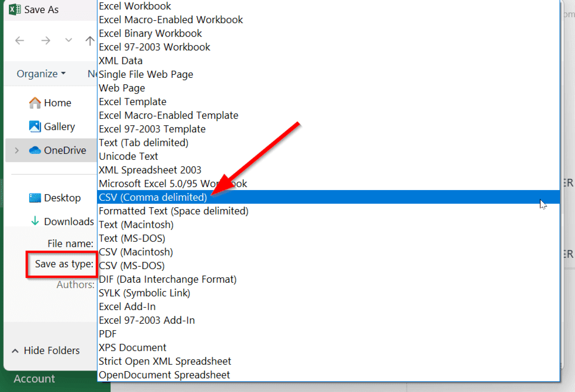Select OpenDocument Spreadsheet at list bottom
The height and width of the screenshot is (392, 575).
pyautogui.click(x=164, y=374)
